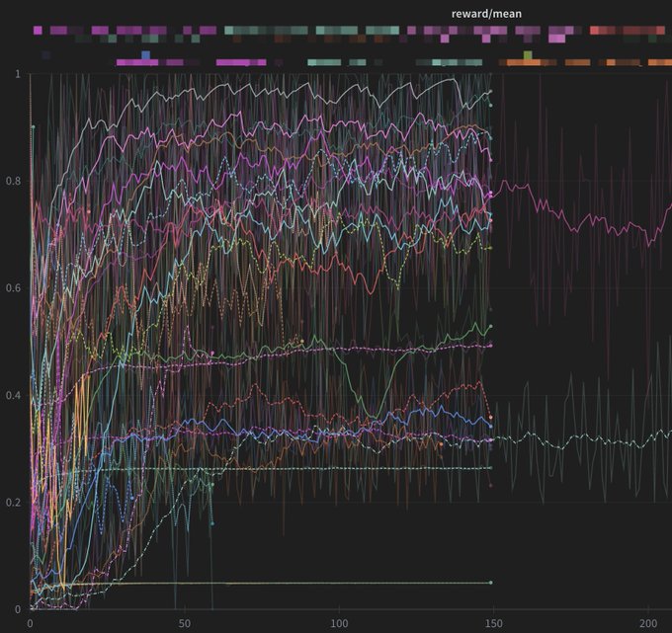Image resolution: width=672 pixels, height=633 pixels.
Task: Click the y-axis label 0.8
Action: (x=14, y=181)
